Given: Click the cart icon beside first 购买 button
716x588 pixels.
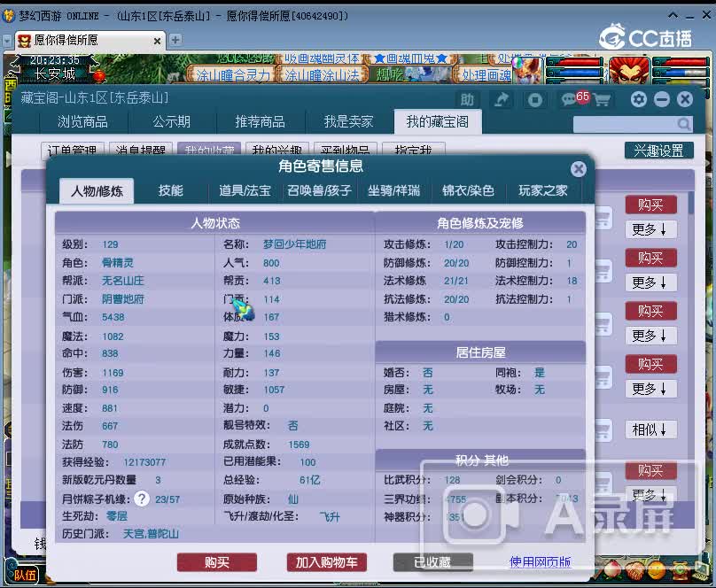Looking at the screenshot, I should pos(602,216).
